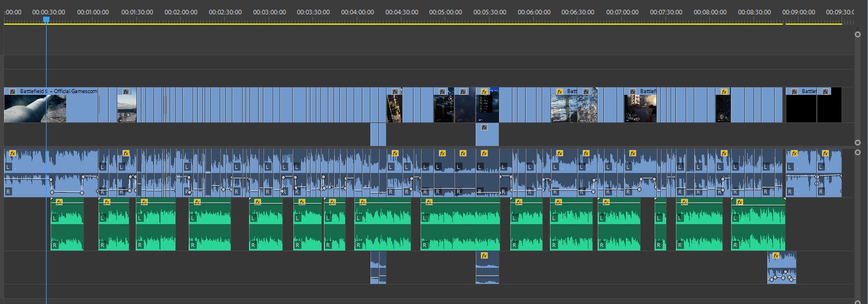Click fx badge on first green audio clip
This screenshot has width=868, height=304.
tap(59, 202)
